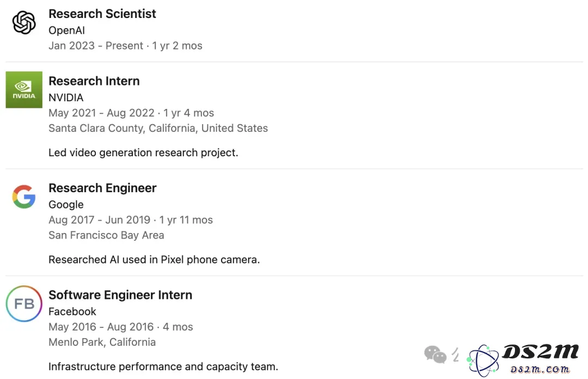
Task: Select the Facebook company name
Action: point(72,311)
